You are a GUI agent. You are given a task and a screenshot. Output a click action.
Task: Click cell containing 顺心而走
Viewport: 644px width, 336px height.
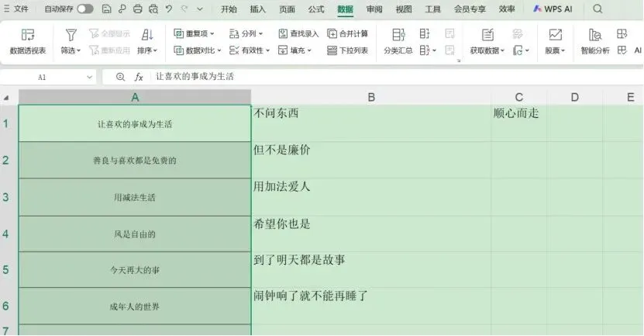[x=518, y=123]
